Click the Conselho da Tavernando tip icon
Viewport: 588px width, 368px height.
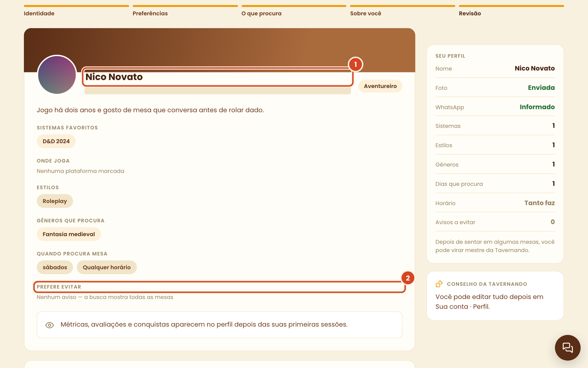click(439, 284)
